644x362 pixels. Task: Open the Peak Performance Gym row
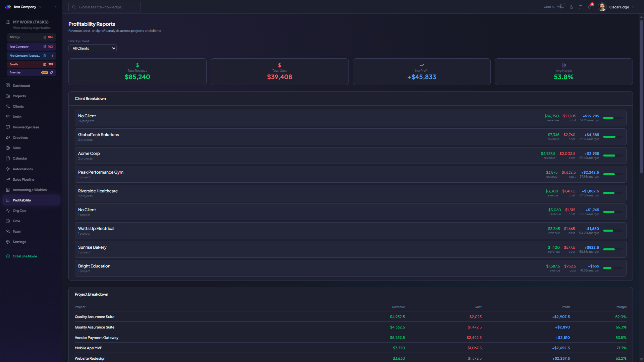click(x=351, y=174)
